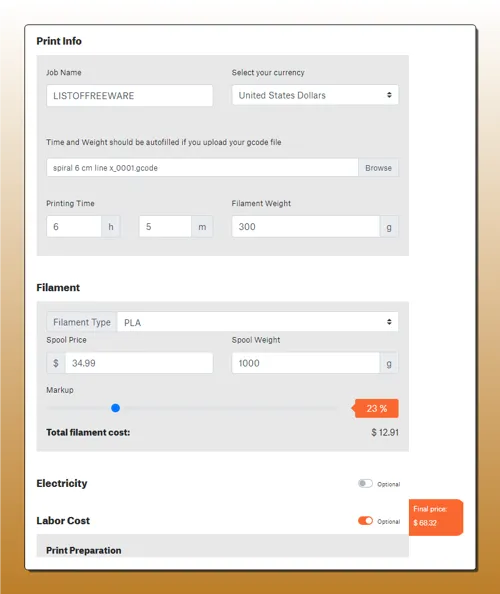
Task: Enable the Electricity optional toggle
Action: (365, 483)
